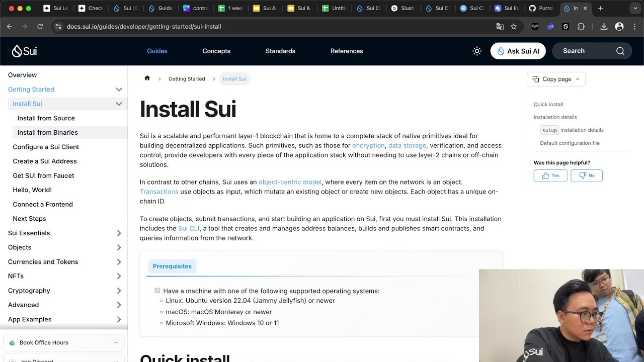Viewport: 644px width, 362px height.
Task: Open Overview in the sidebar
Action: click(x=22, y=75)
